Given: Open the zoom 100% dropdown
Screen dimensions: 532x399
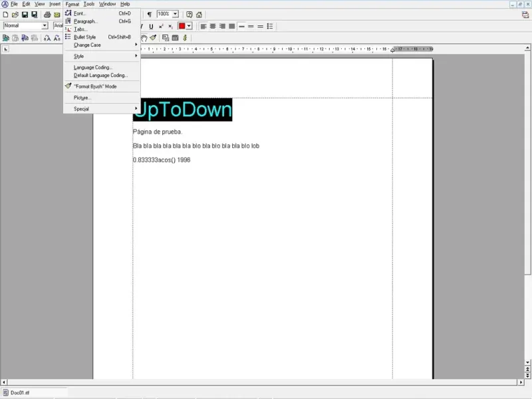Looking at the screenshot, I should 175,14.
